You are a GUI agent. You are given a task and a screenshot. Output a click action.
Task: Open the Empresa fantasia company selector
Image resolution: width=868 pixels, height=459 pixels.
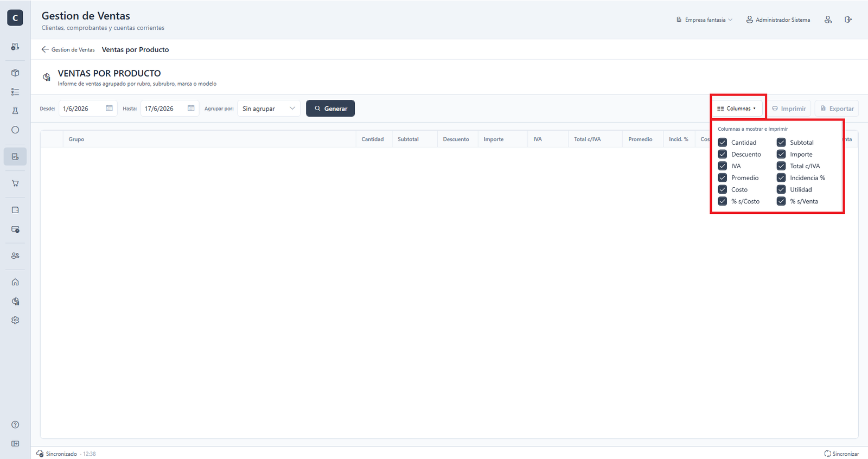pos(704,20)
